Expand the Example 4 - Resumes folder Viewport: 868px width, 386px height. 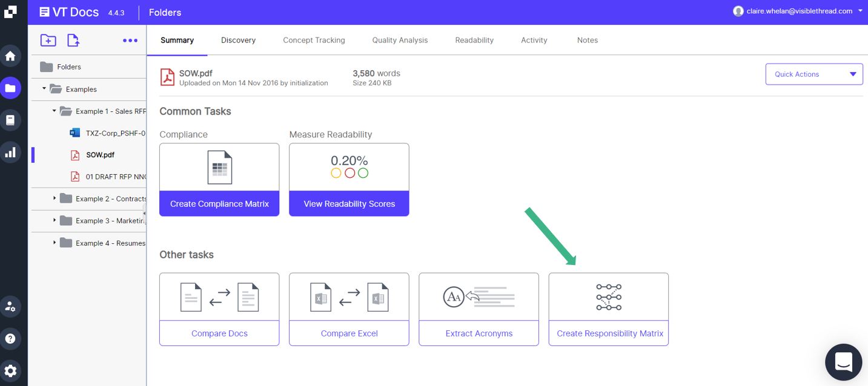pos(55,243)
